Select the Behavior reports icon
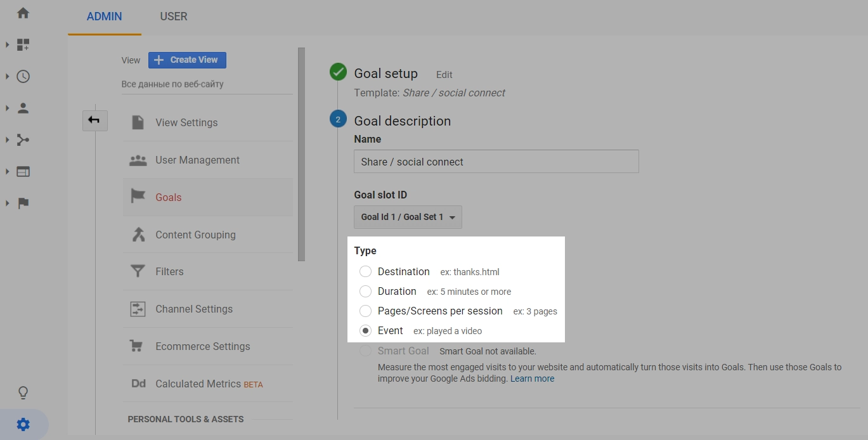868x440 pixels. pyautogui.click(x=23, y=171)
